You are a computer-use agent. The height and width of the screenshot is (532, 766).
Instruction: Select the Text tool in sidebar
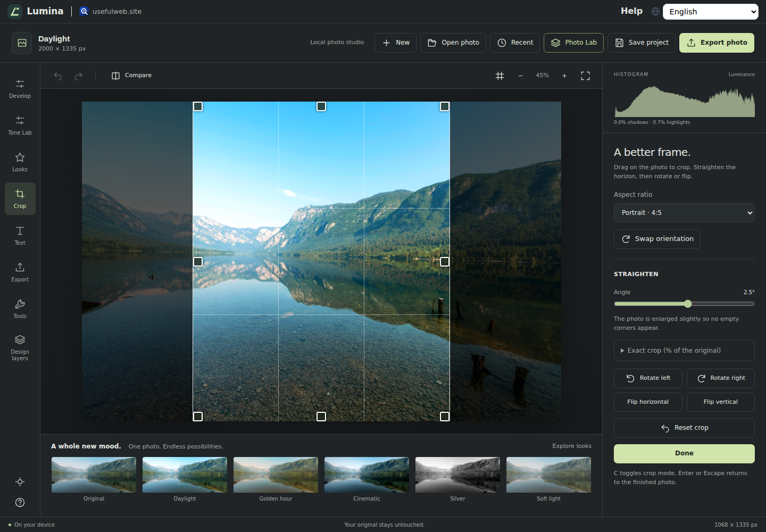click(x=20, y=235)
